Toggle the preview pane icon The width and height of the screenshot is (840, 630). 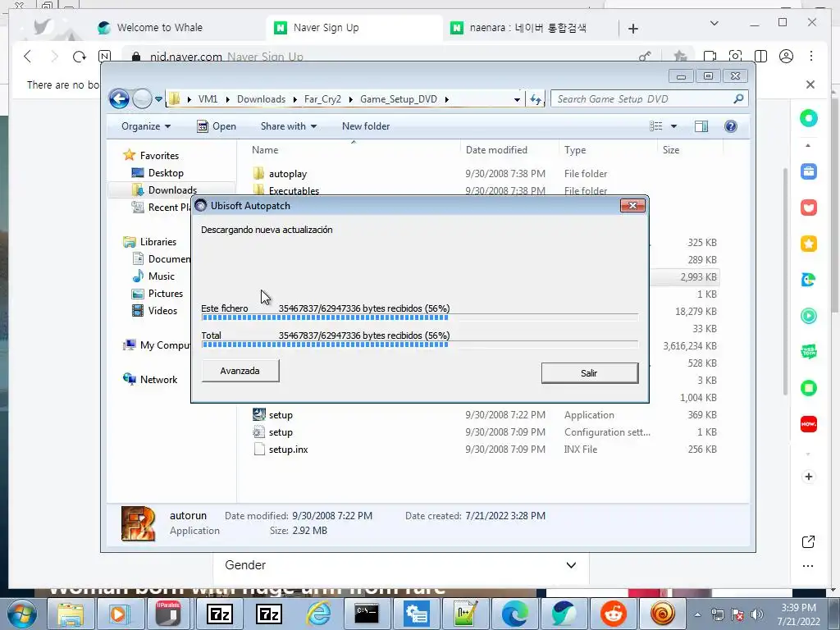click(x=701, y=126)
